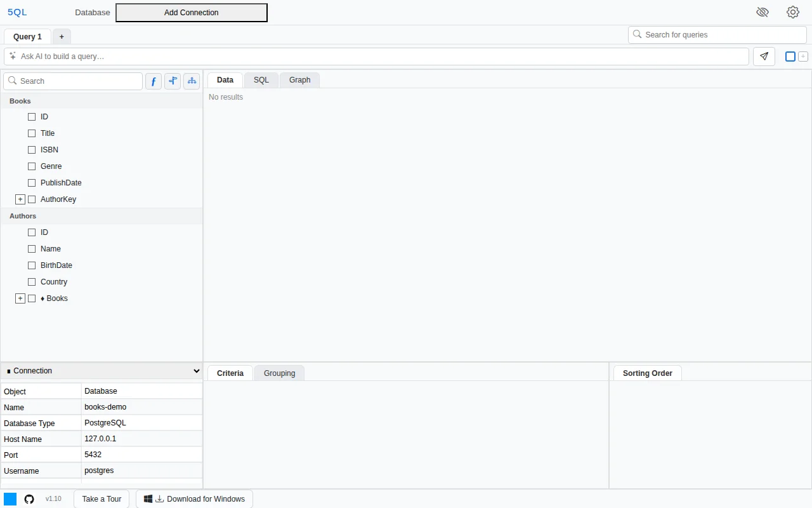Click the Take a Tour button
The height and width of the screenshot is (508, 812).
(x=101, y=499)
